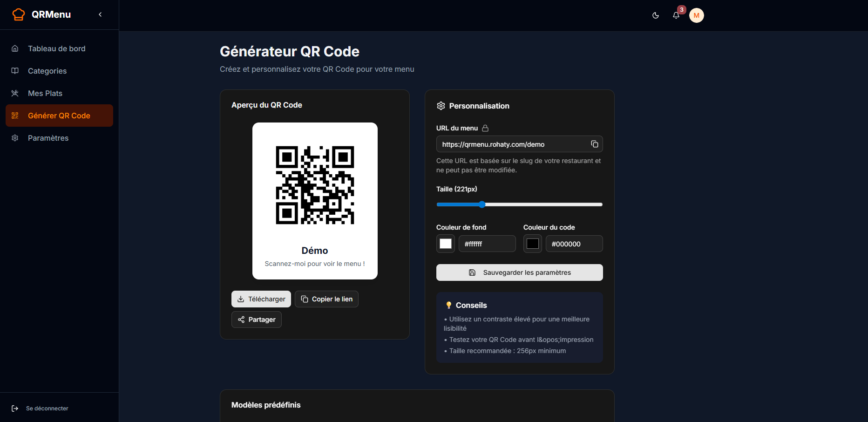
Task: Click the Taille slider handle
Action: [482, 204]
